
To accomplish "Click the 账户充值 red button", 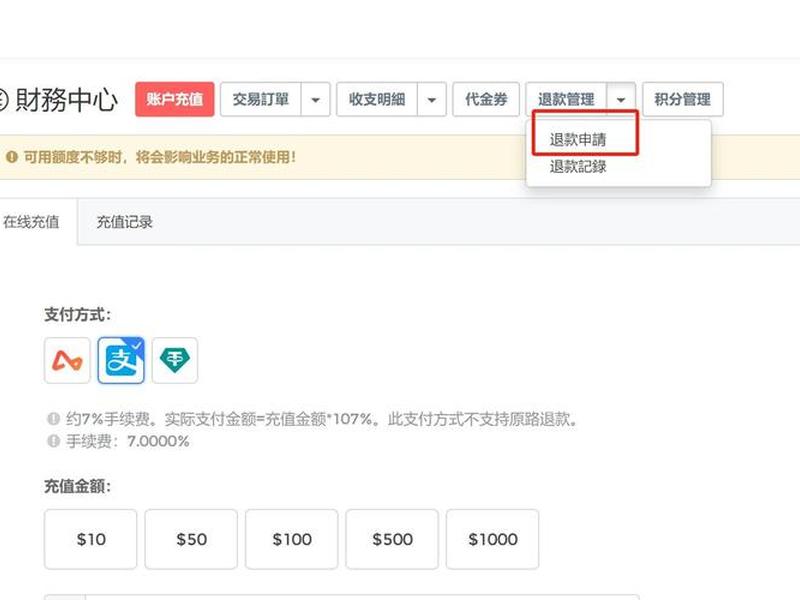I will (x=174, y=99).
